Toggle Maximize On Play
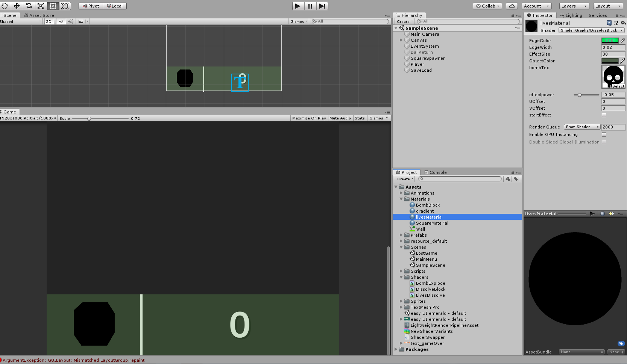Viewport: 627px width, 364px height. point(309,118)
